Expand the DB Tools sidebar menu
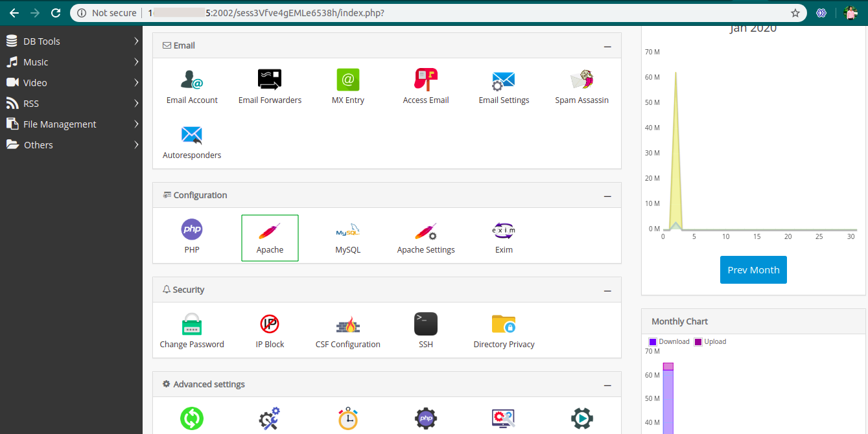868x434 pixels. point(71,41)
